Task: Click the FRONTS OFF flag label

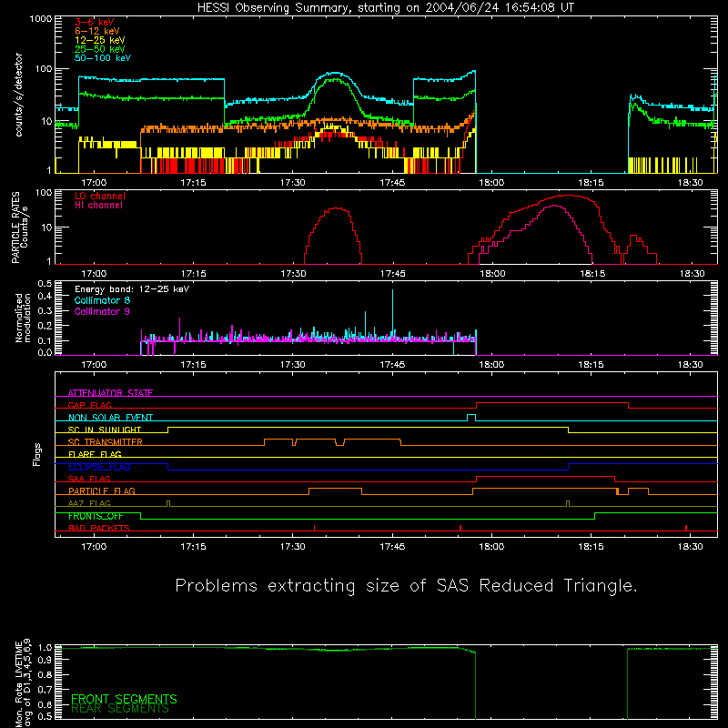Action: pos(96,516)
